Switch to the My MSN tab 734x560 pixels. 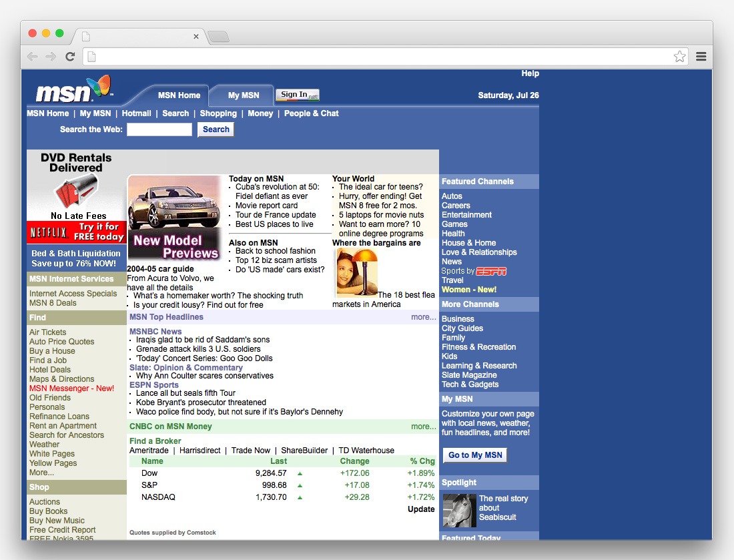point(244,95)
